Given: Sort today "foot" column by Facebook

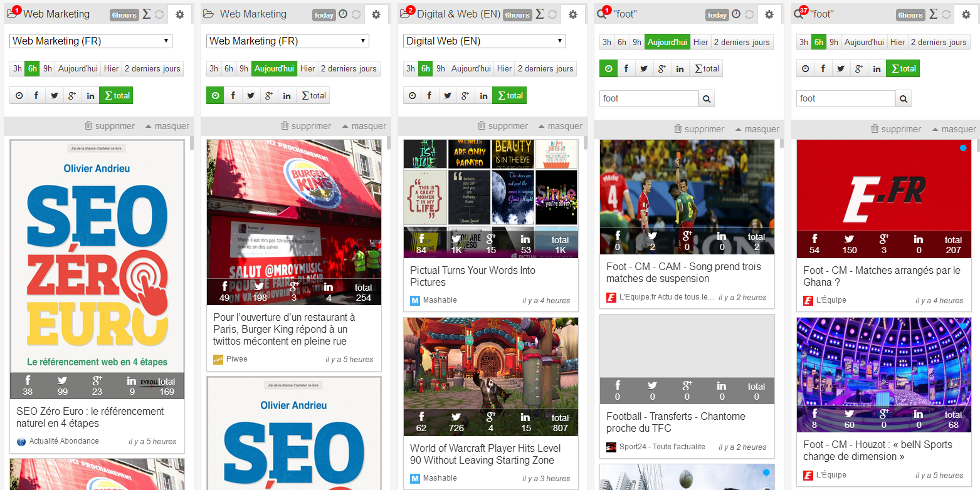Looking at the screenshot, I should (x=626, y=69).
